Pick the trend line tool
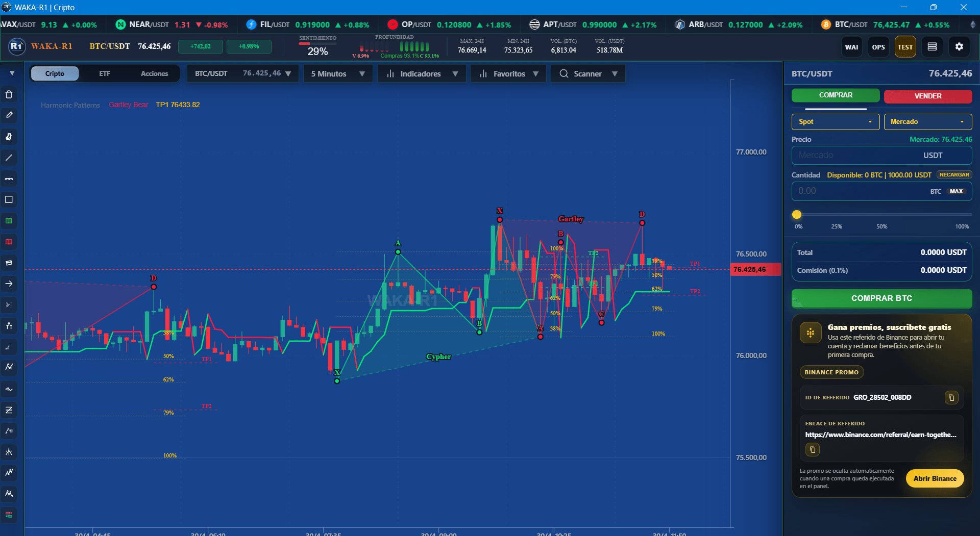 coord(9,158)
